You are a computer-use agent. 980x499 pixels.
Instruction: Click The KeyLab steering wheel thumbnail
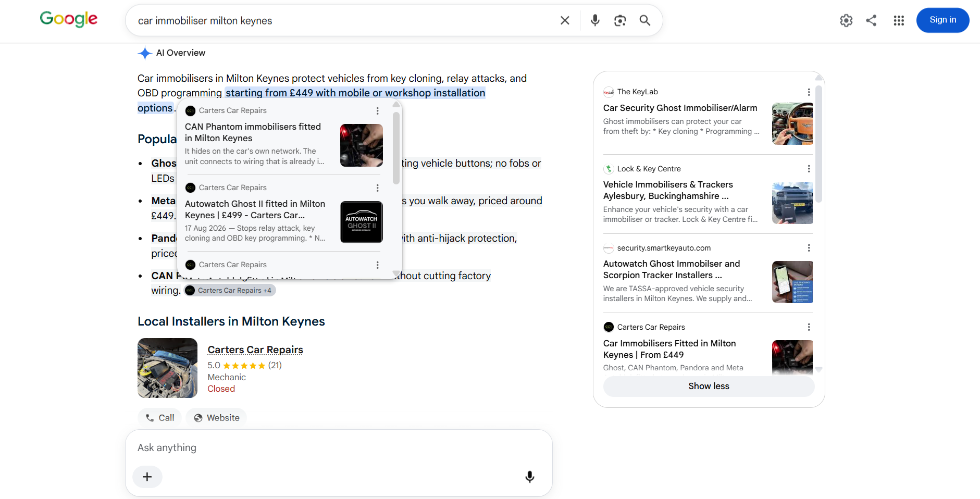click(x=792, y=123)
